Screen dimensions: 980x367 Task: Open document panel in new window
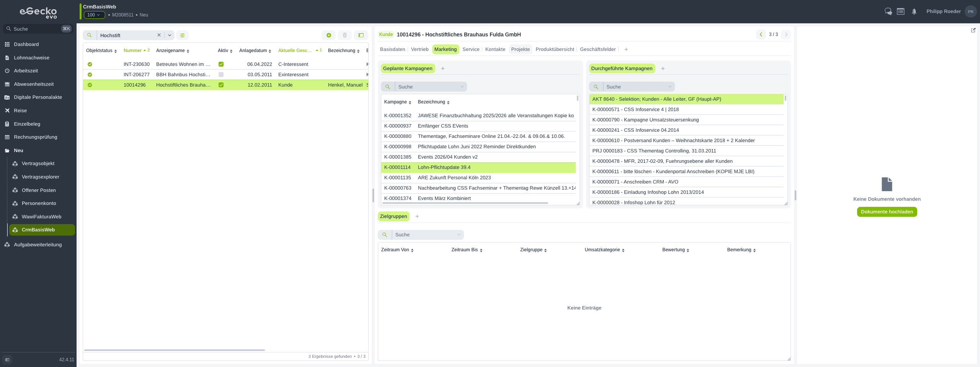973,30
